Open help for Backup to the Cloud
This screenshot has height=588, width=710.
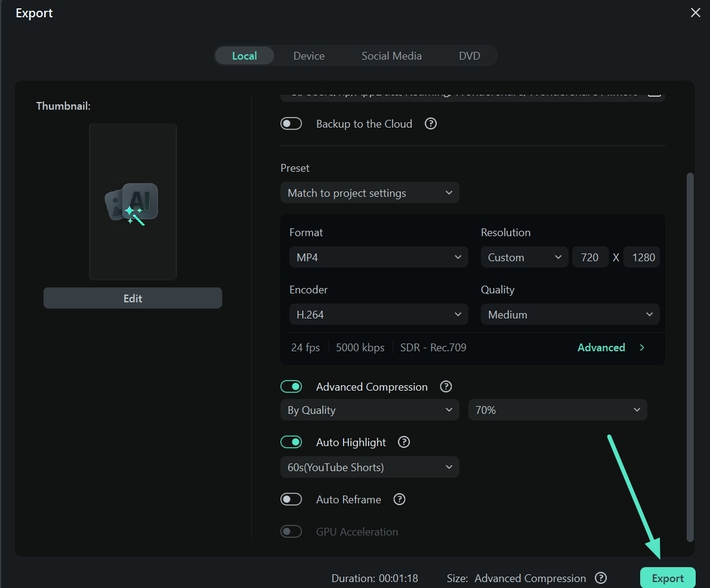point(431,123)
